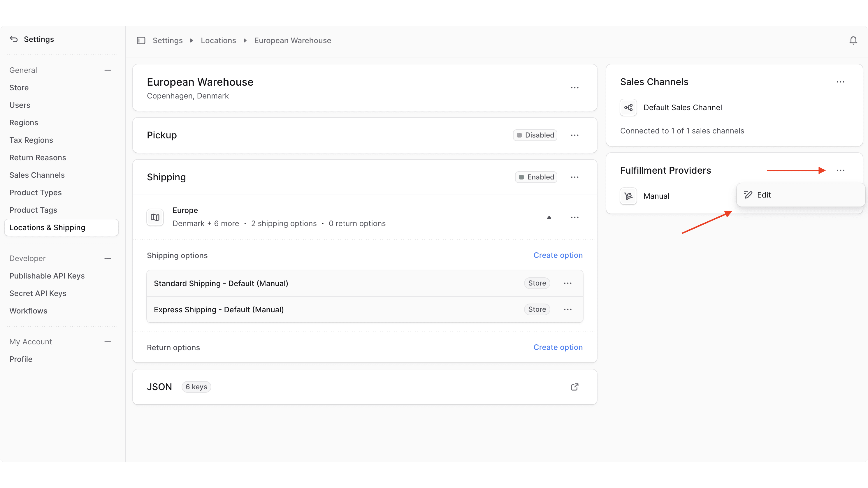Screen dimensions: 868x488
Task: Open Locations & Shipping in the sidebar
Action: pyautogui.click(x=47, y=227)
